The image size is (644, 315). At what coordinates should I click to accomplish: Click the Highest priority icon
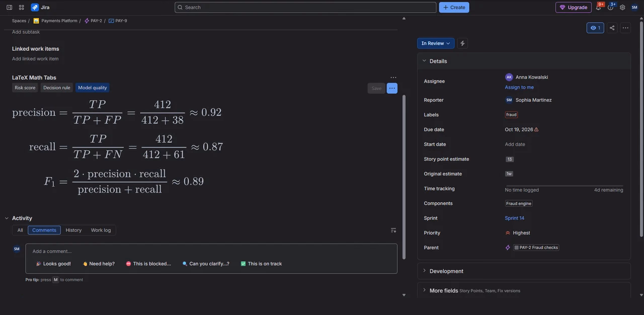tap(508, 233)
